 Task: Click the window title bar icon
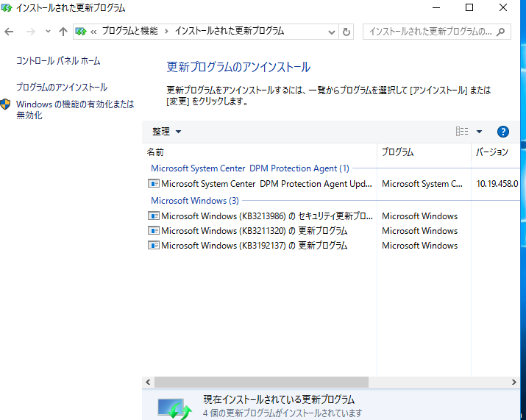[6, 7]
